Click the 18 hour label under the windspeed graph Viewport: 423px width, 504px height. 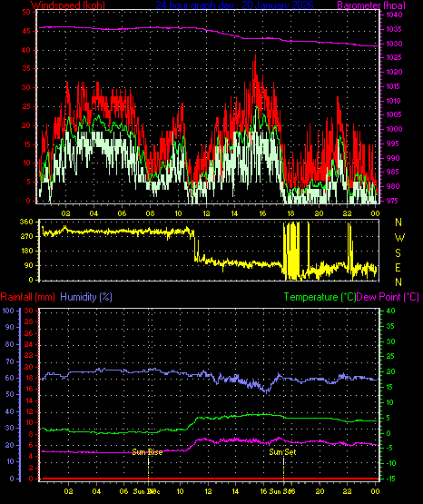coord(290,213)
